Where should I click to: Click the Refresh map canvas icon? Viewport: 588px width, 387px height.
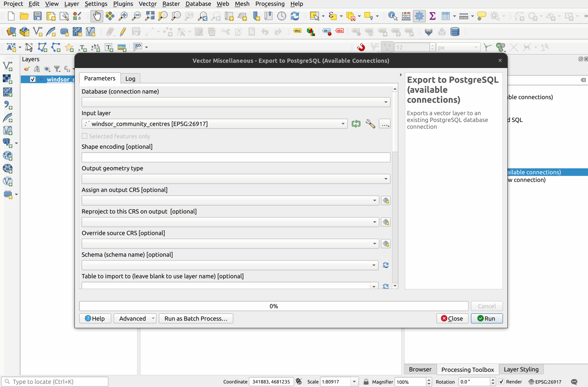[x=294, y=16]
